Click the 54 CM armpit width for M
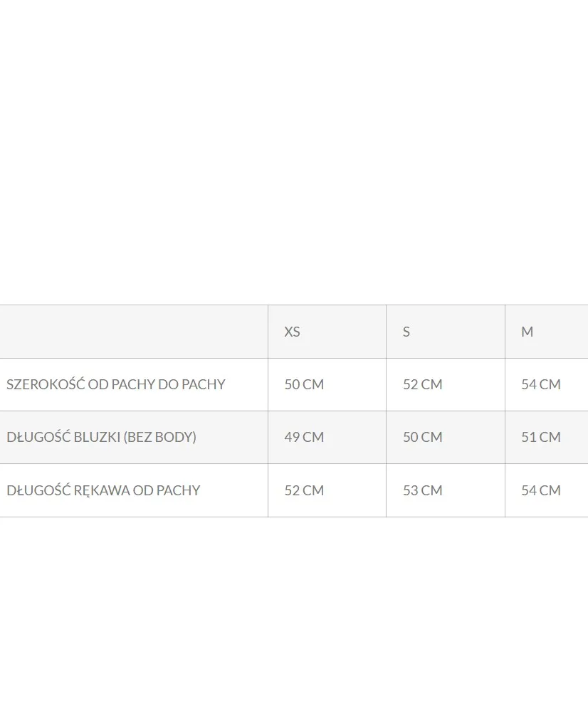Image resolution: width=588 pixels, height=728 pixels. point(541,384)
